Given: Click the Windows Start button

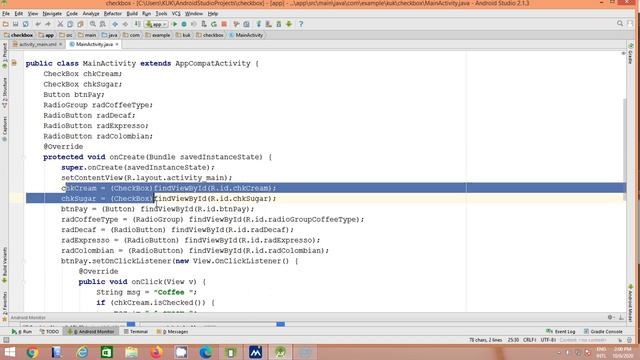Looking at the screenshot, I should point(9,352).
